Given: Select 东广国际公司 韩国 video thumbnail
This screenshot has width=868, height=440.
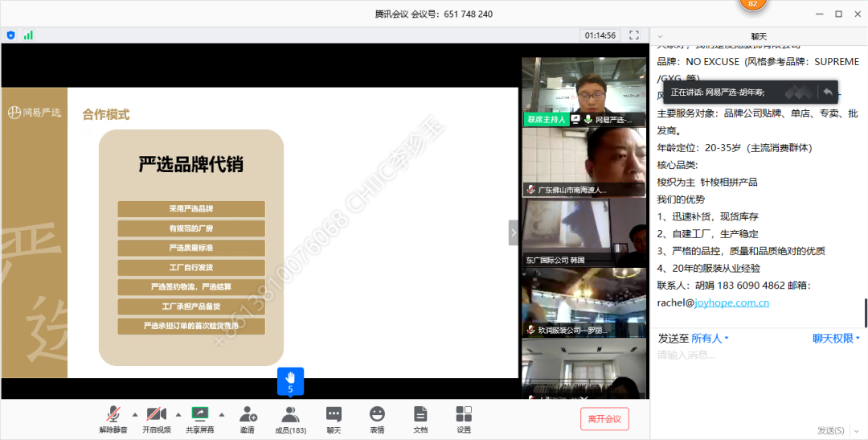Looking at the screenshot, I should (583, 232).
